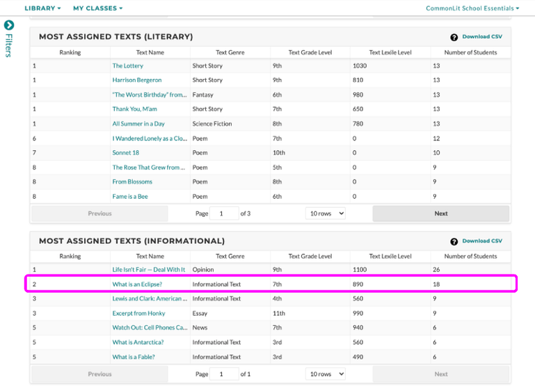
Task: Expand the Filters sidebar arrow icon
Action: pyautogui.click(x=9, y=25)
